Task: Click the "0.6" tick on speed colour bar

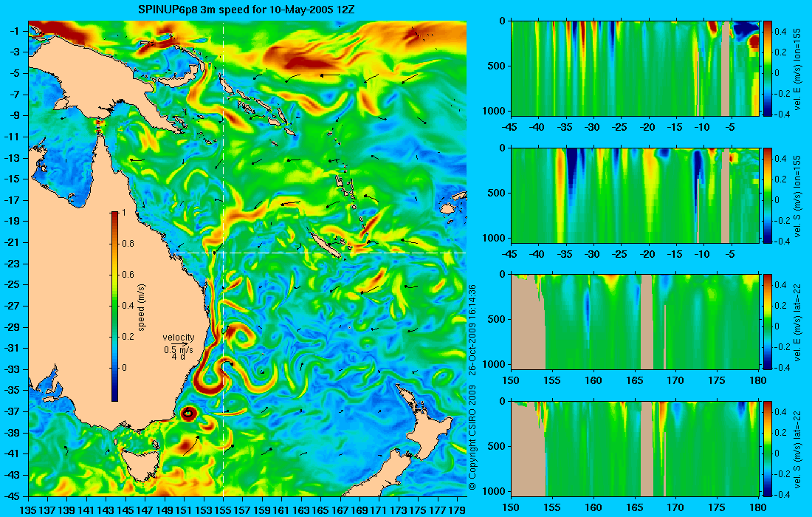Action: tap(128, 275)
